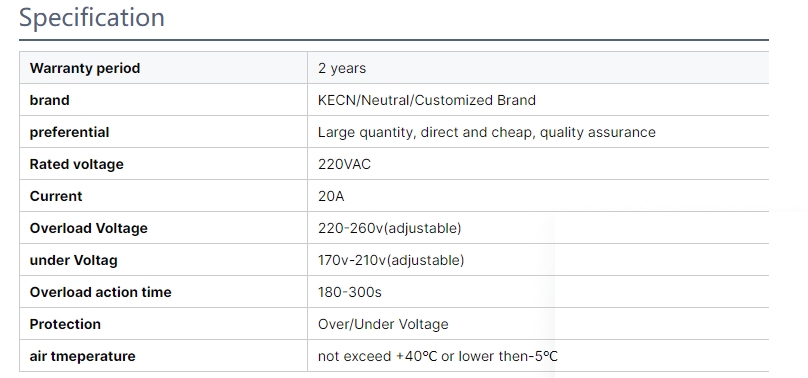Click the 220VAC value
The image size is (808, 378).
coord(344,164)
